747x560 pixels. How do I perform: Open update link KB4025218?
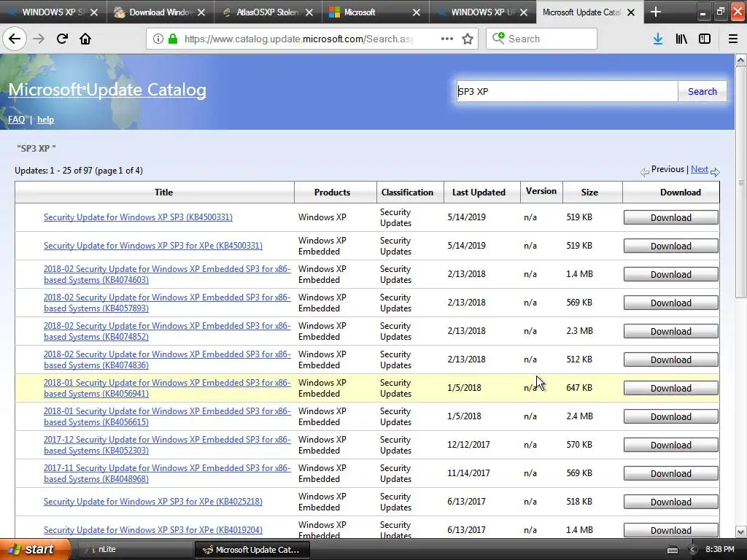[153, 502]
